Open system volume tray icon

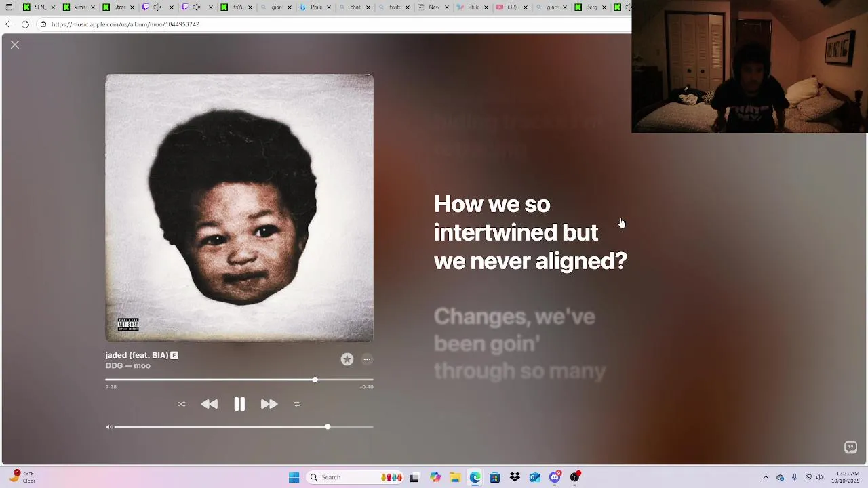[820, 477]
